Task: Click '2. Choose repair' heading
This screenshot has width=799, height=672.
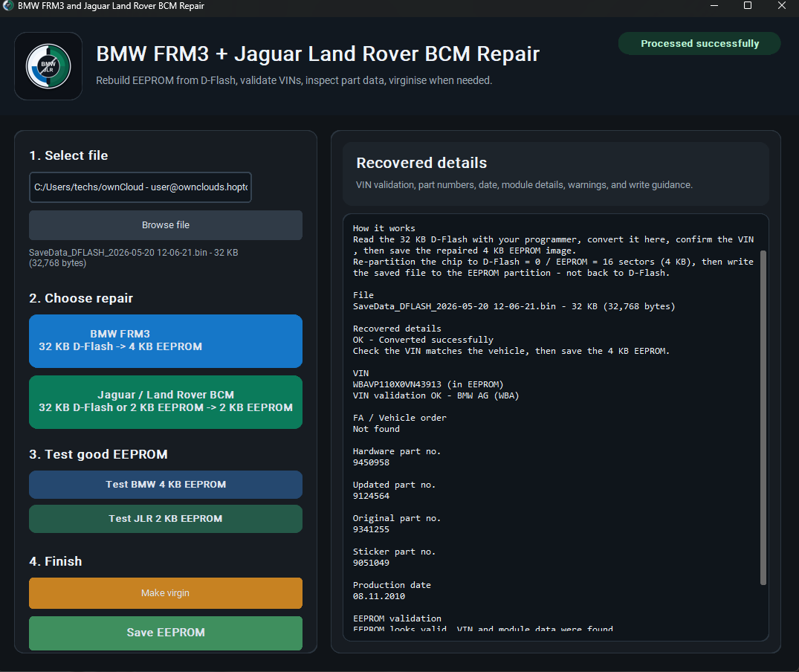Action: [x=81, y=298]
